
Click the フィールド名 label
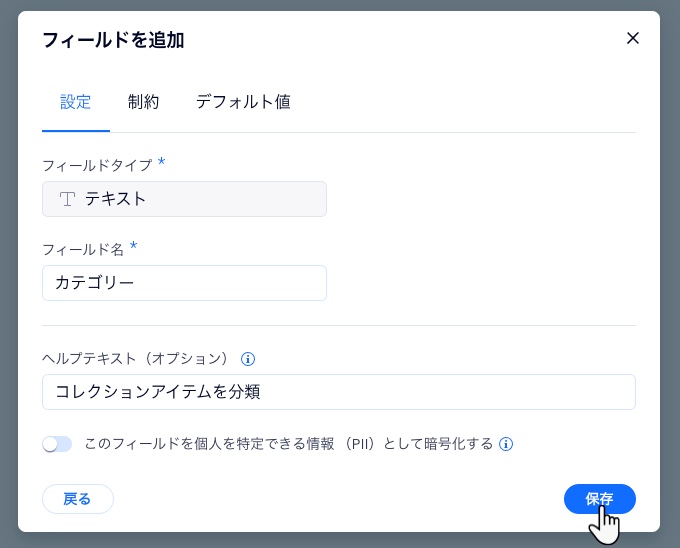pyautogui.click(x=83, y=249)
